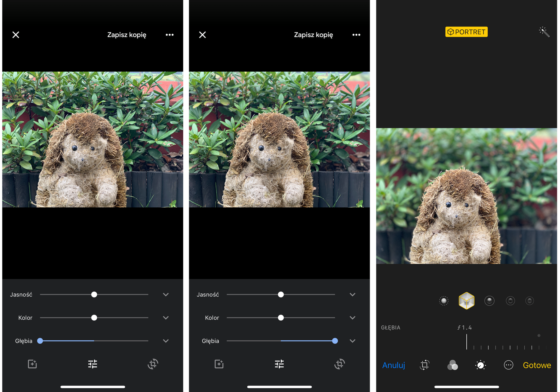The height and width of the screenshot is (392, 560).
Task: Open the light adjustment dial tool
Action: point(481,365)
